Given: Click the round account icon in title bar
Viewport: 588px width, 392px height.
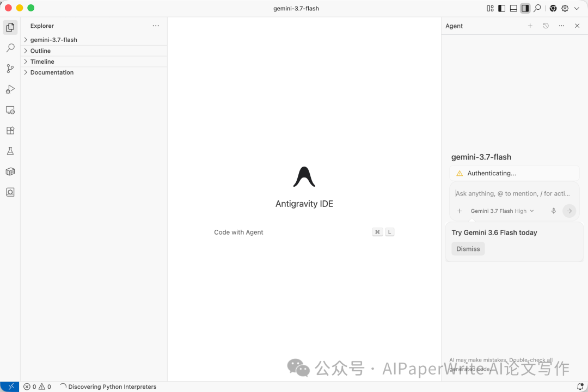Looking at the screenshot, I should (553, 8).
